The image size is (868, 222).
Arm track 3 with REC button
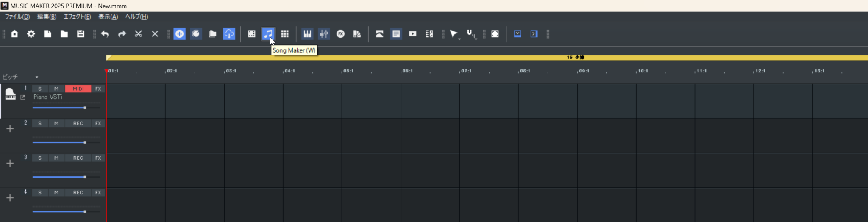(x=78, y=158)
